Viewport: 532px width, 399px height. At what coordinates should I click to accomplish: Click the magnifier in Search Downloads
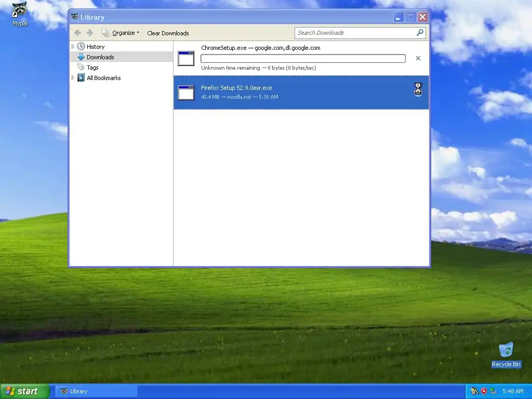420,33
